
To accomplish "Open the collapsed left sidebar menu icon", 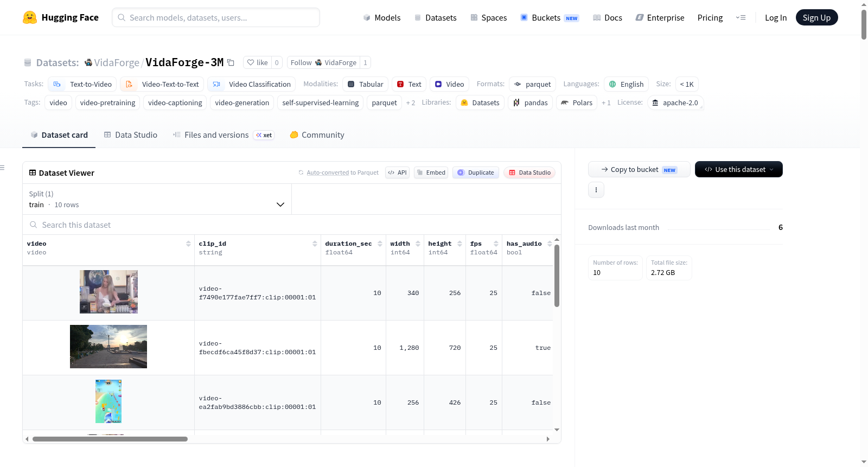I will coord(2,168).
